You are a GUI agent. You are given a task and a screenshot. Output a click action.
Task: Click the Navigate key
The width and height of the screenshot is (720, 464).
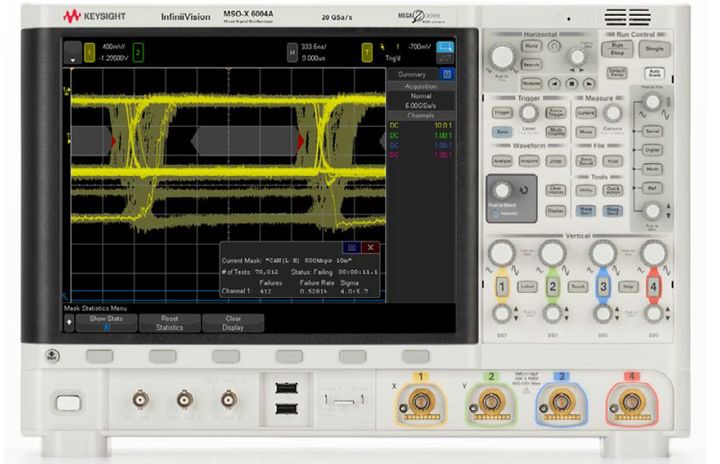(531, 84)
